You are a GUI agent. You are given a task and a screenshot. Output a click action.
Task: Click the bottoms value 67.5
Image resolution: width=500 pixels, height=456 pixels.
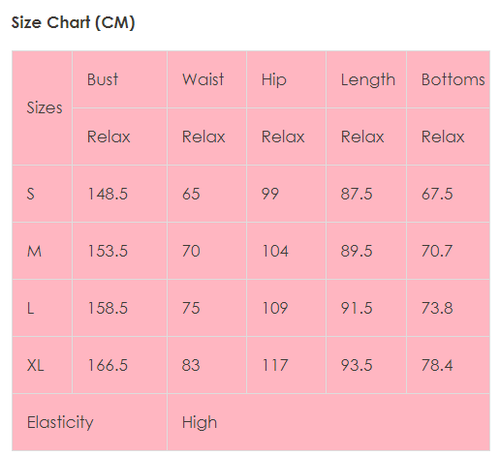pos(437,194)
